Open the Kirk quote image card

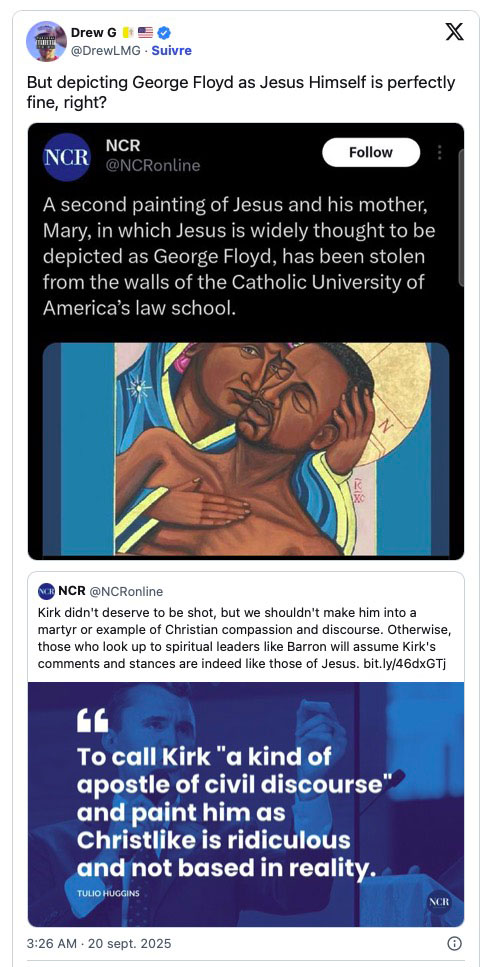coord(245,804)
